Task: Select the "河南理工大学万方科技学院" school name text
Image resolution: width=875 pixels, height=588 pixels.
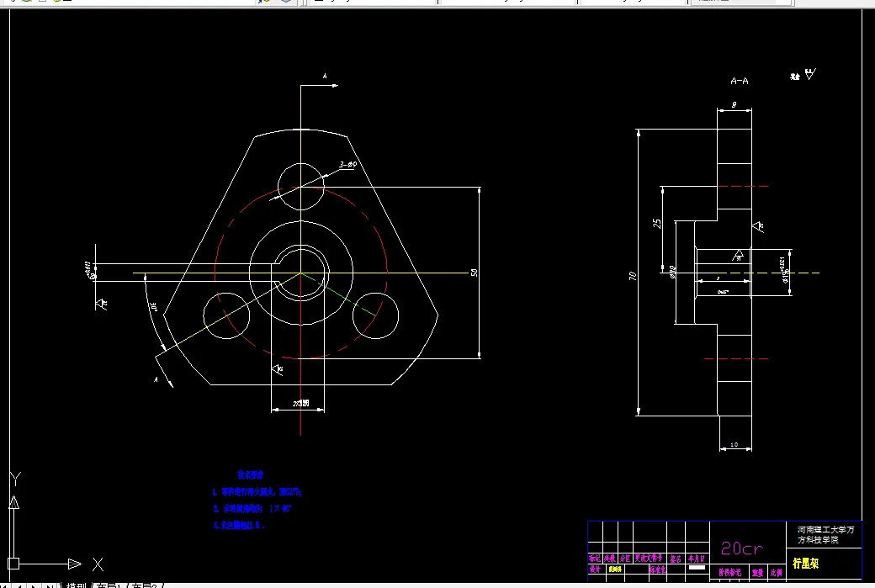Action: (825, 534)
